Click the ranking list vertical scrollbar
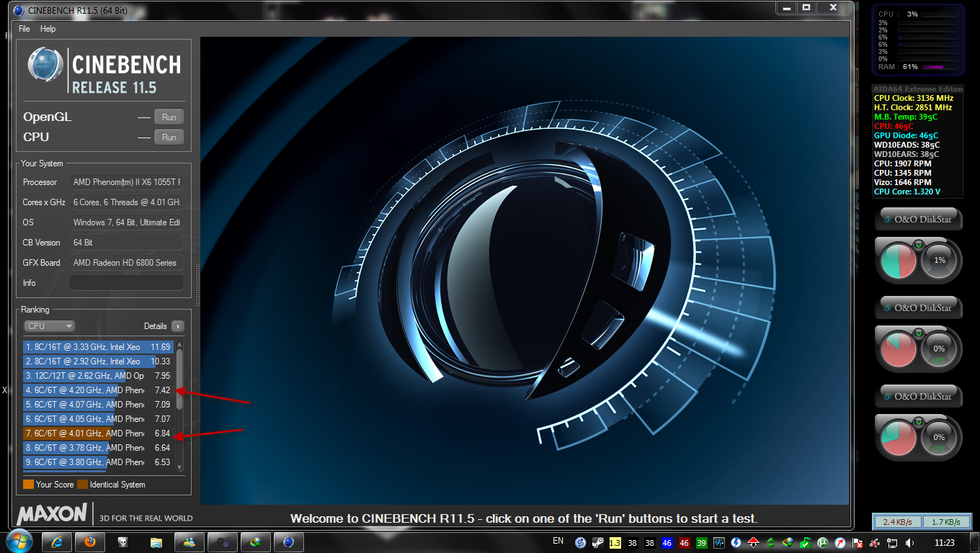 (x=180, y=405)
